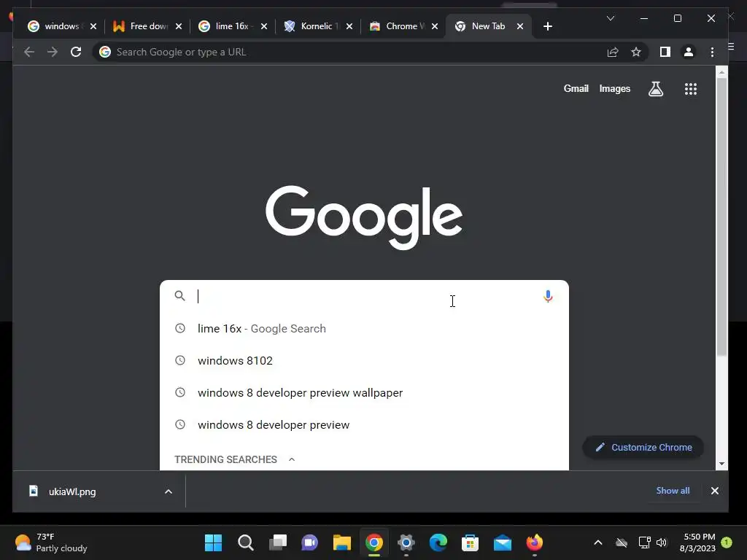The image size is (747, 560).
Task: Select 'lime 16x' search suggestion
Action: click(x=364, y=329)
